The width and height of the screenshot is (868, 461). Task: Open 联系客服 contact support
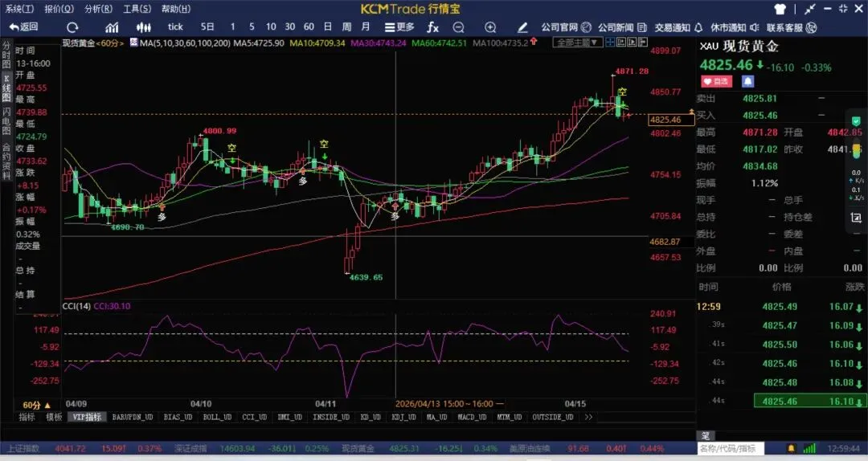tap(792, 27)
